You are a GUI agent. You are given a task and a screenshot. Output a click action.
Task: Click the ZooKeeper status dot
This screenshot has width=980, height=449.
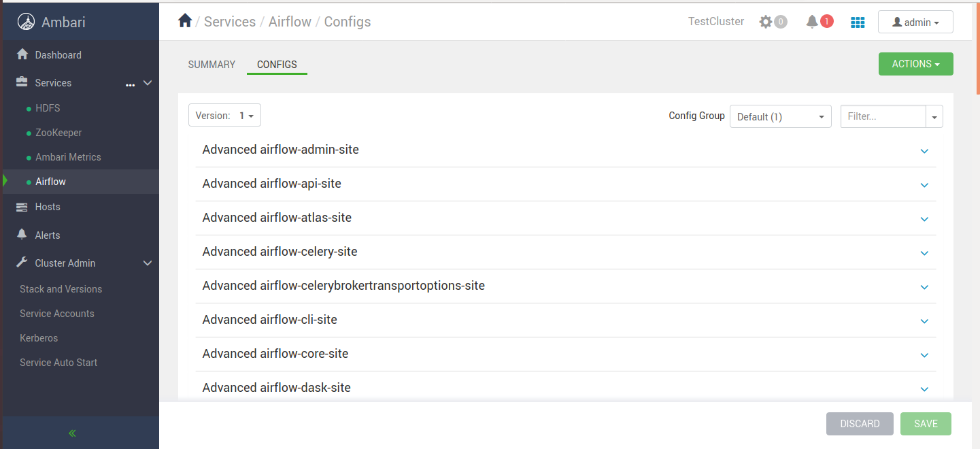(29, 133)
